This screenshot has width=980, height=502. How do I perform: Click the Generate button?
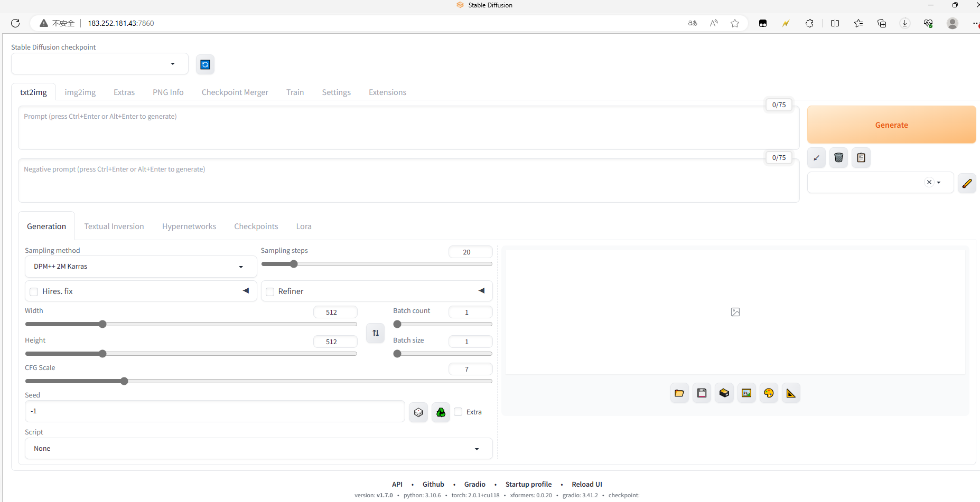[891, 125]
